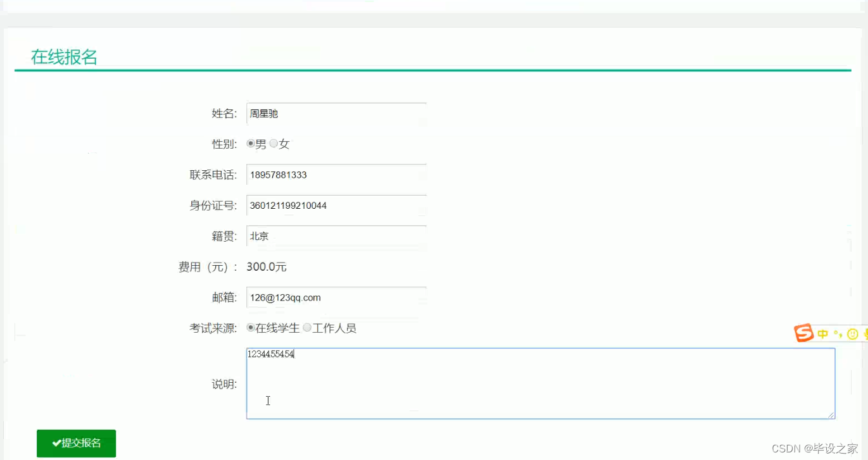Select the 籍贯 field showing 北京
Screen dimensions: 868x460
coord(336,236)
